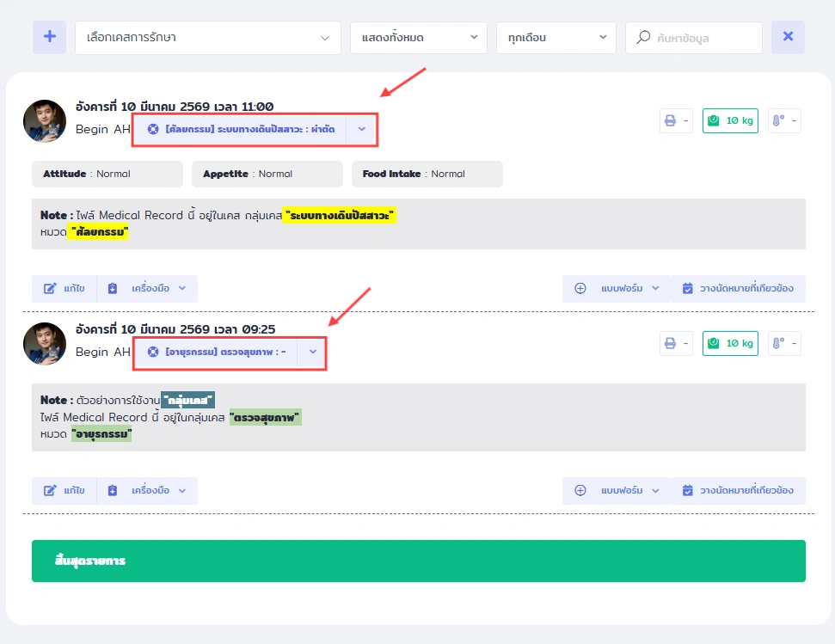This screenshot has height=644, width=835.
Task: Click แก้ไข in the 09:25 record
Action: click(x=64, y=490)
